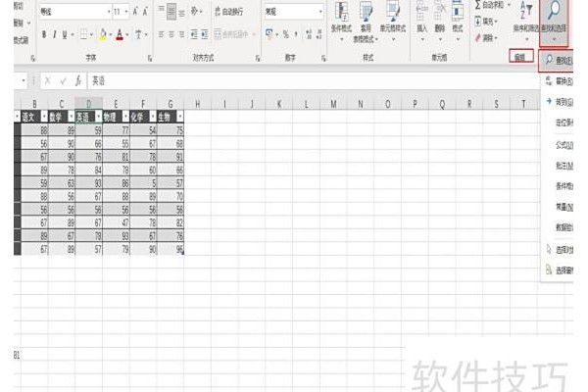Apply underline formatting

pyautogui.click(x=65, y=34)
